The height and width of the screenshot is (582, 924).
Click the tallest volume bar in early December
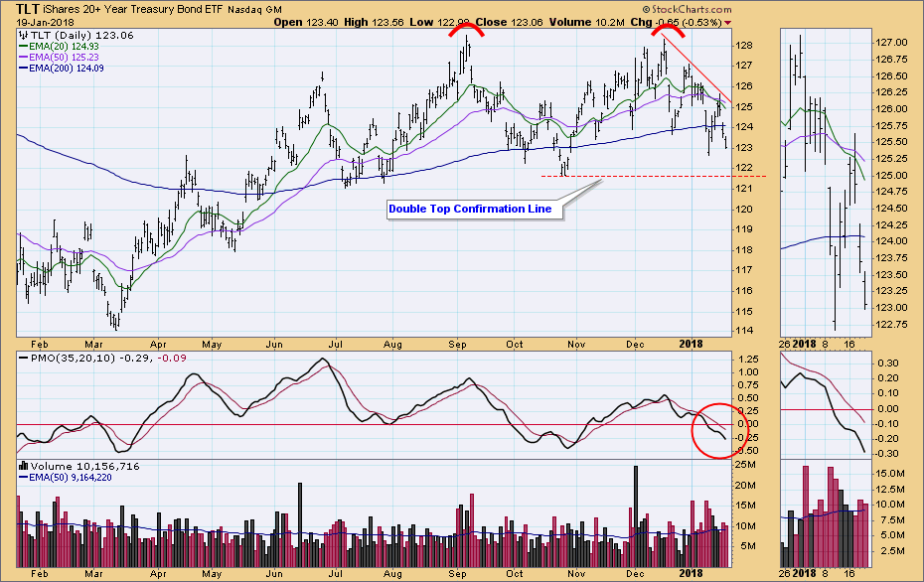point(636,516)
